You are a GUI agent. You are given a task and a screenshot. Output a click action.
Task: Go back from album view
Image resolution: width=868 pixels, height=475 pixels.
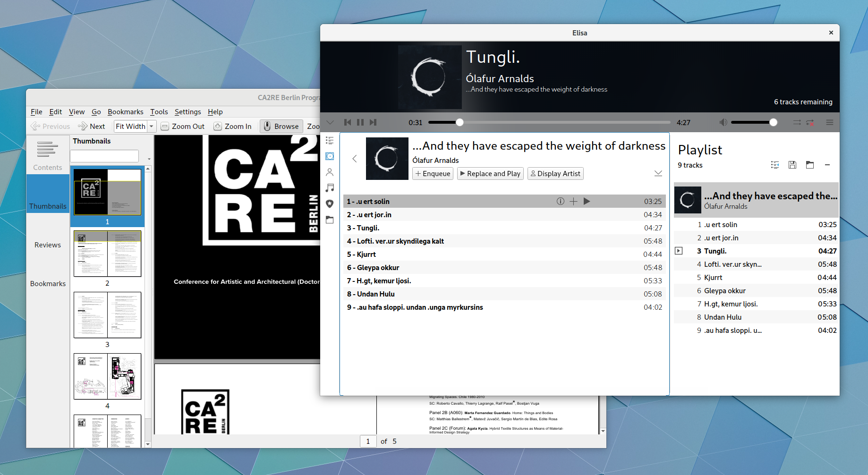pyautogui.click(x=355, y=159)
